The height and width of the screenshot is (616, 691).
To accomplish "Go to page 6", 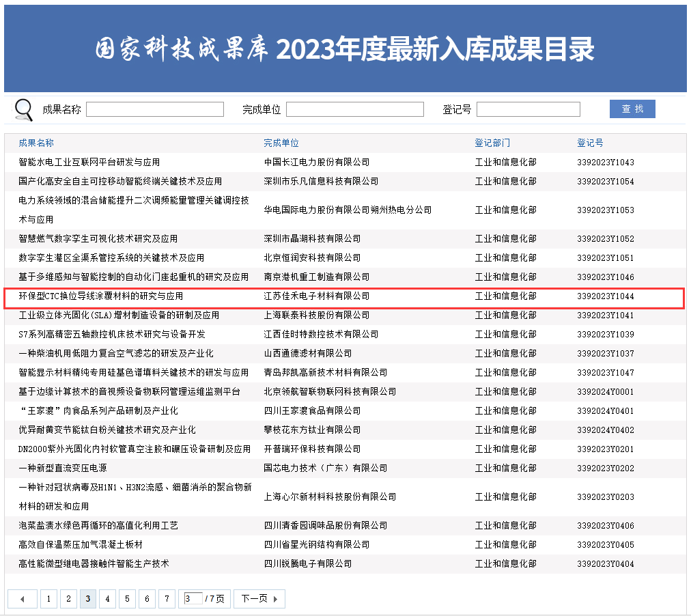I will (147, 599).
